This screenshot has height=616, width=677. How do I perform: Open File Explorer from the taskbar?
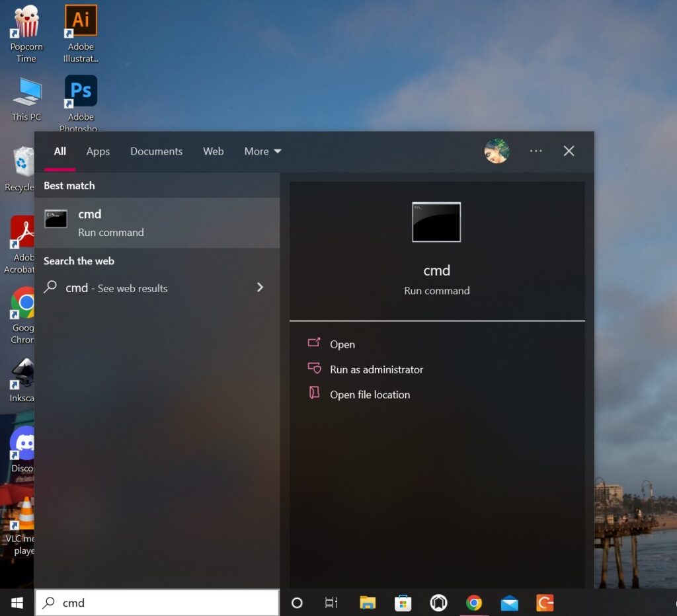click(368, 603)
